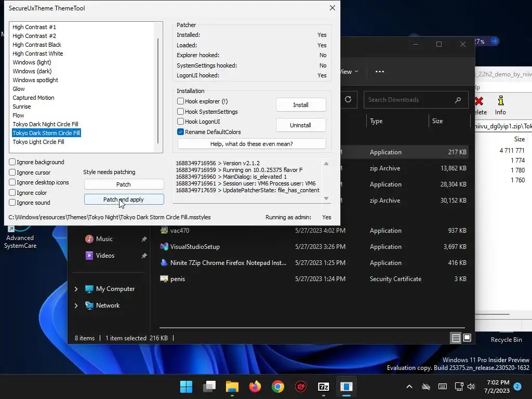Select the Captured Motion theme
This screenshot has height=399, width=532.
33,98
